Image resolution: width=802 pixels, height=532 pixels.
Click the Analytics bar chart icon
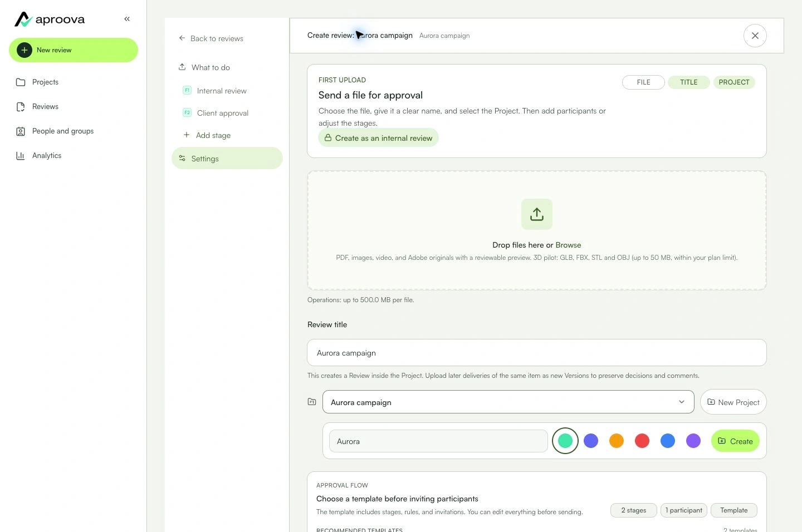coord(21,156)
